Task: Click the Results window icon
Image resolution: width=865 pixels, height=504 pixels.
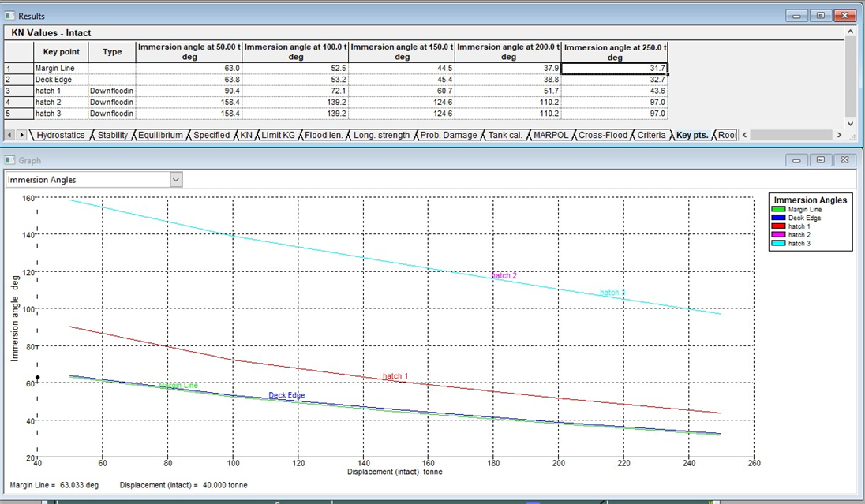Action: (9, 16)
